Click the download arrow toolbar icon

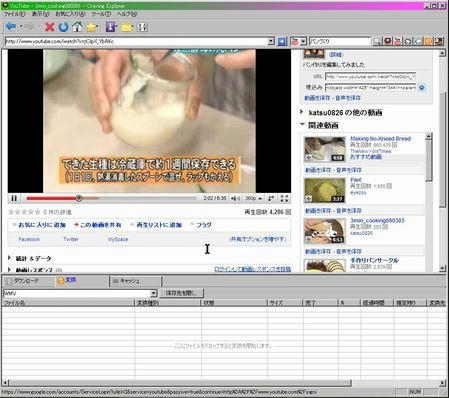point(110,27)
